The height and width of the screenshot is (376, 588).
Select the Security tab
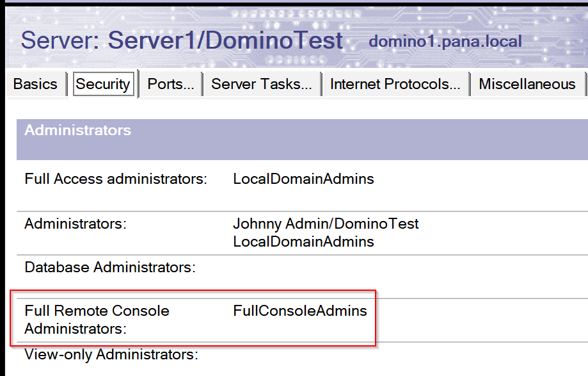click(103, 84)
